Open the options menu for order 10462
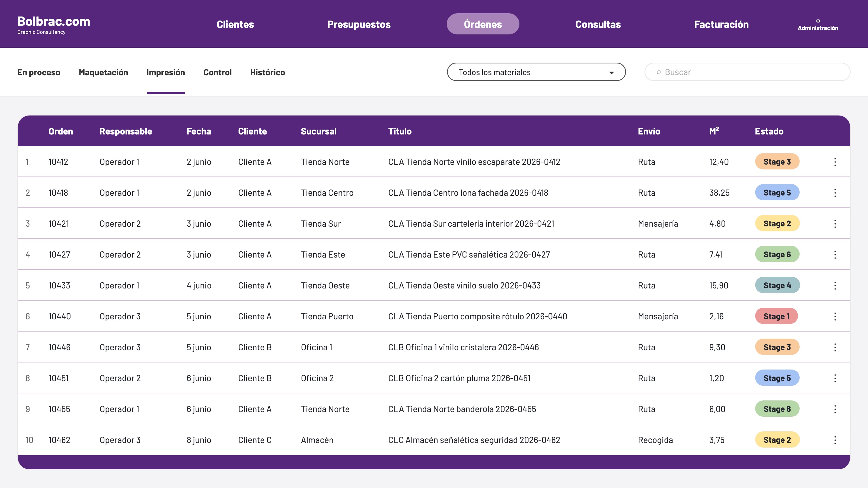The image size is (868, 488). click(835, 440)
